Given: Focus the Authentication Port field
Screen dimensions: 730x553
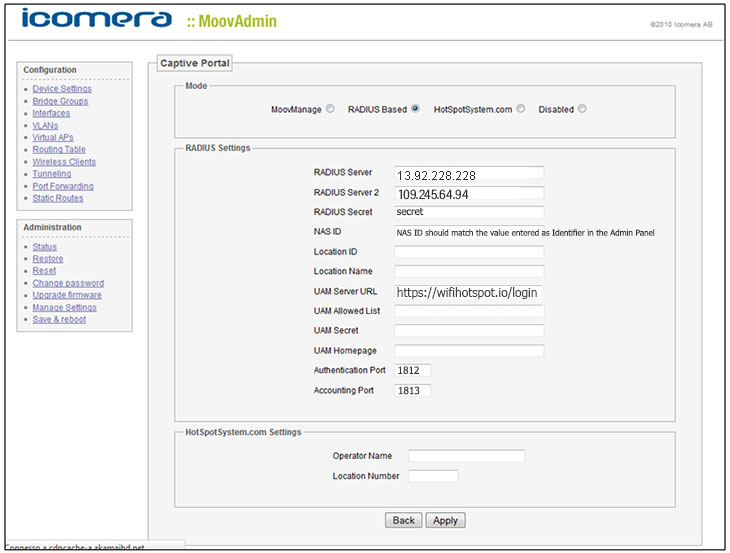Looking at the screenshot, I should (412, 371).
